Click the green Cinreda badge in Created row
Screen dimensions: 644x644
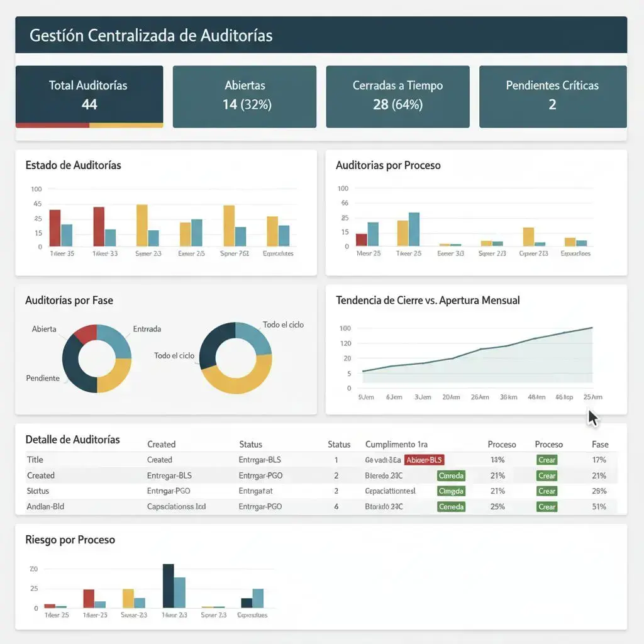coord(451,476)
